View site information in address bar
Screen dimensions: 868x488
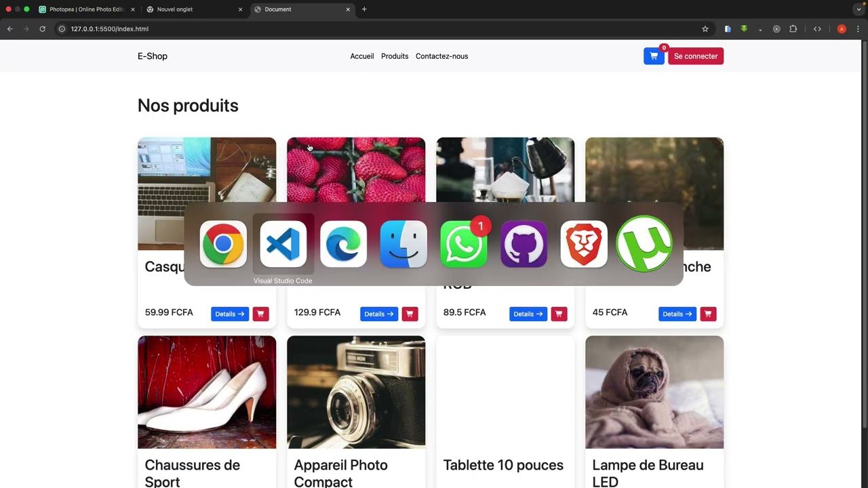(x=62, y=29)
